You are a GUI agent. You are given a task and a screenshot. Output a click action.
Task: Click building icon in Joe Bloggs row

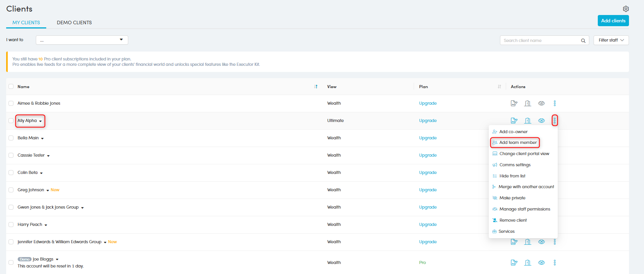(x=528, y=262)
